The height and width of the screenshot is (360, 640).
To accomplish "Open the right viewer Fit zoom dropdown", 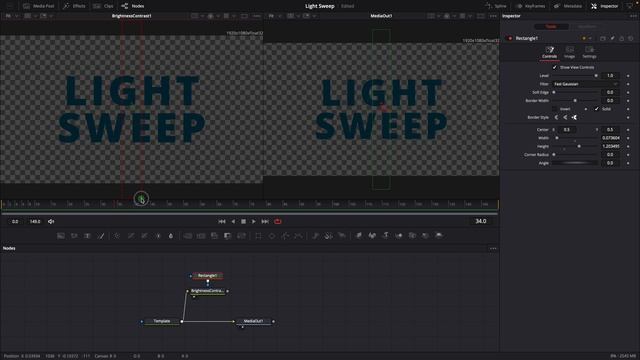I will 274,16.
